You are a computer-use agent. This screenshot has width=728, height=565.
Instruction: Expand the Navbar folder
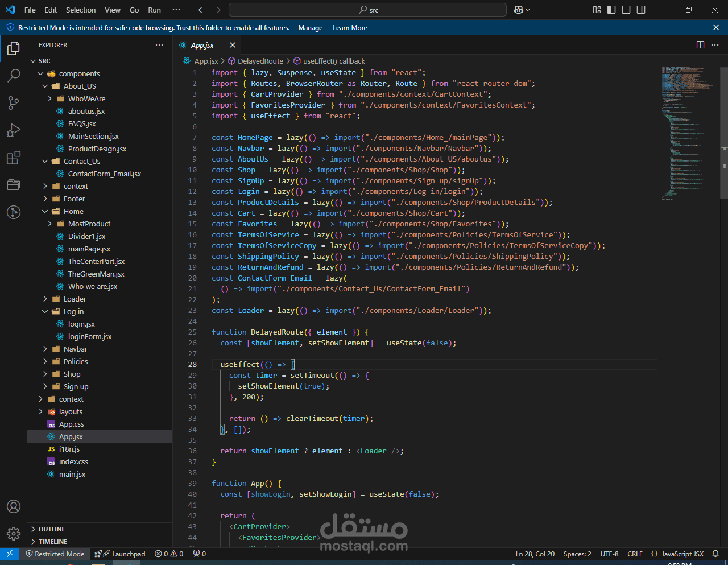(x=75, y=349)
